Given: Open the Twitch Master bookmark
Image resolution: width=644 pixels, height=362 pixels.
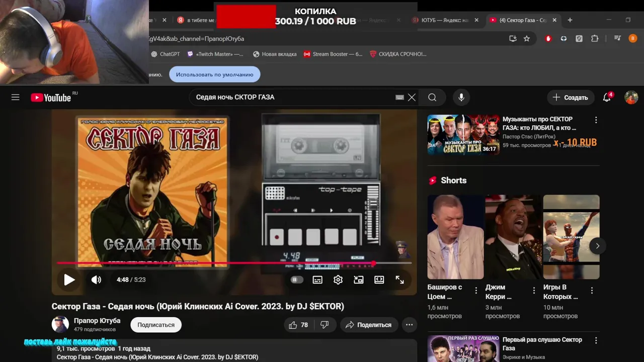Looking at the screenshot, I should pos(215,54).
